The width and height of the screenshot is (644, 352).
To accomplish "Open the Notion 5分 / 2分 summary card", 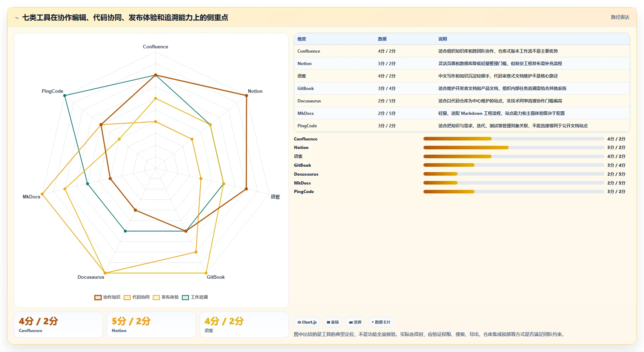I will click(151, 325).
